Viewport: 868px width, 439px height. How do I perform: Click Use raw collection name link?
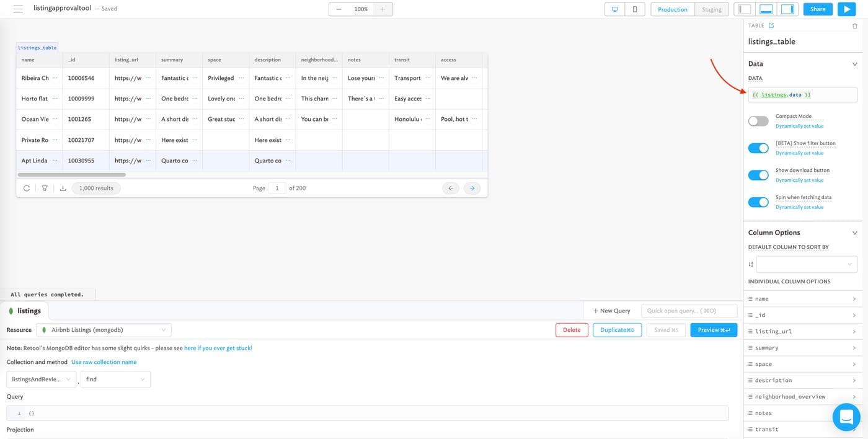tap(104, 362)
